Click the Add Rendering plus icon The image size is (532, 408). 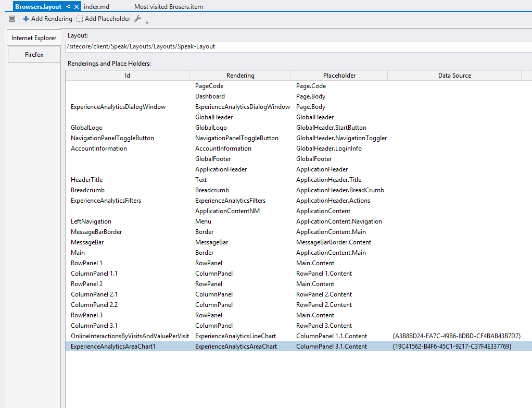[26, 19]
